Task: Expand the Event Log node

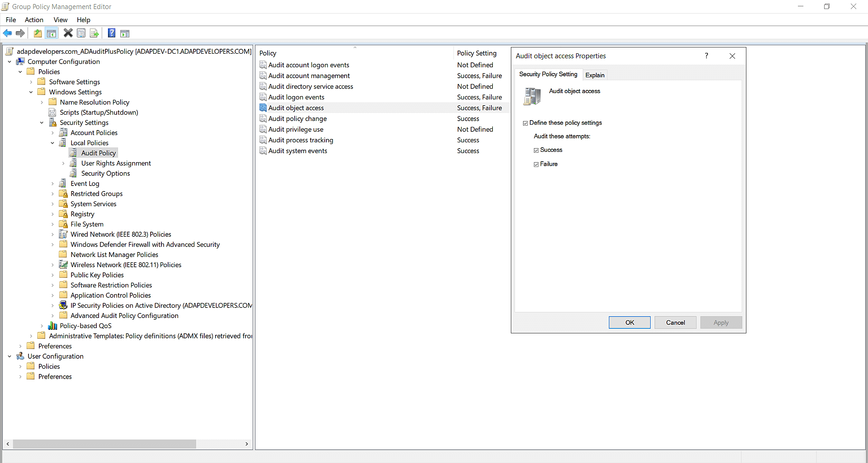Action: tap(52, 183)
